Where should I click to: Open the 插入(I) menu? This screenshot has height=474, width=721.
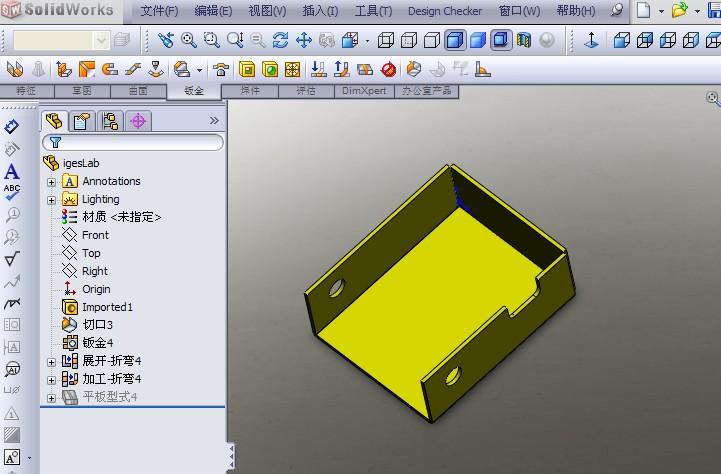click(320, 11)
